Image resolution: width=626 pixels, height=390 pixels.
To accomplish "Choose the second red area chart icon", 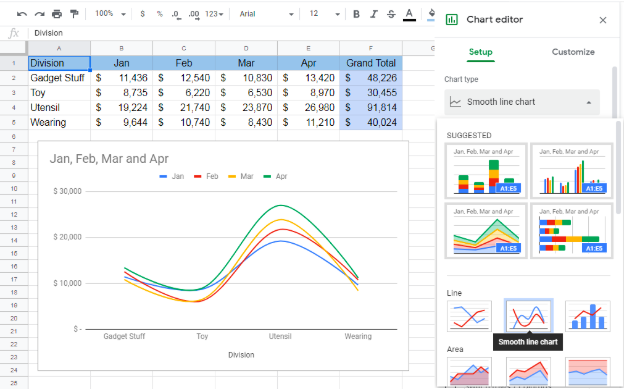I will pyautogui.click(x=529, y=372).
